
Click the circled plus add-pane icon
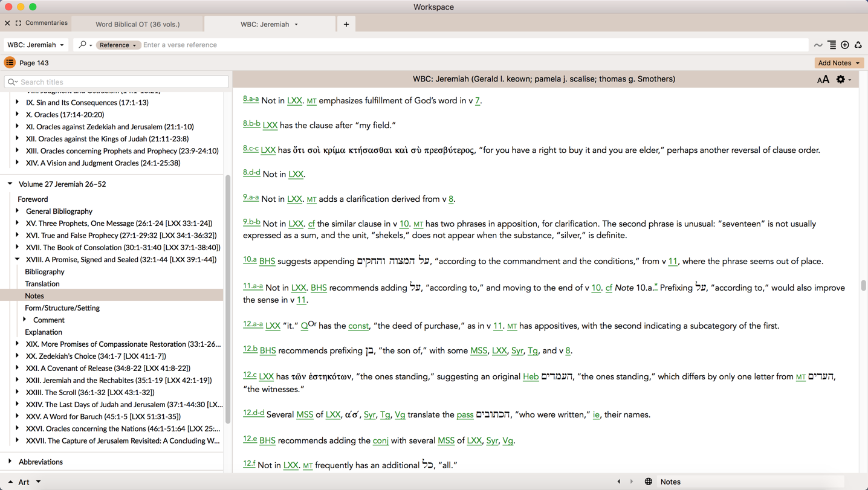845,45
